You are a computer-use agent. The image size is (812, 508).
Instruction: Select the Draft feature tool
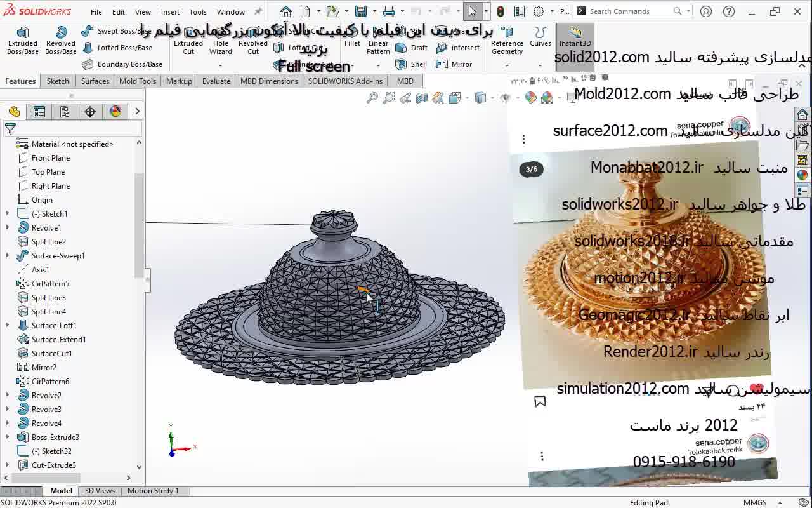point(411,48)
